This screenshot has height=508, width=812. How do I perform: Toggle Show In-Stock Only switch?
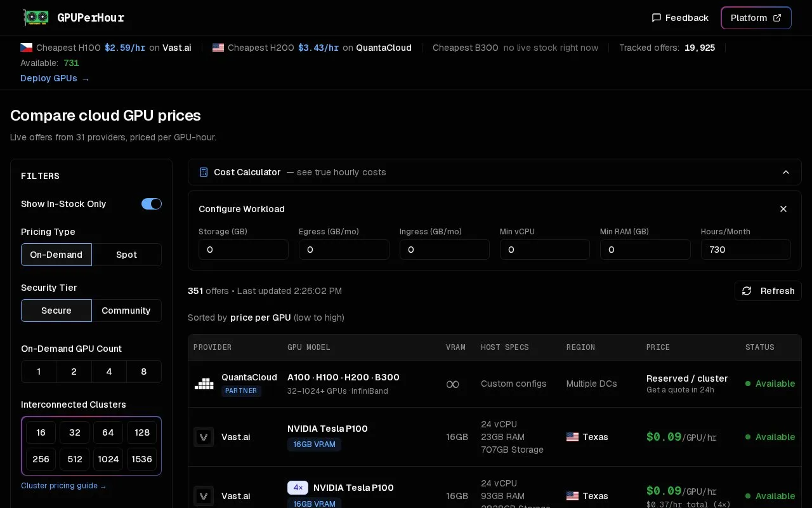point(152,204)
